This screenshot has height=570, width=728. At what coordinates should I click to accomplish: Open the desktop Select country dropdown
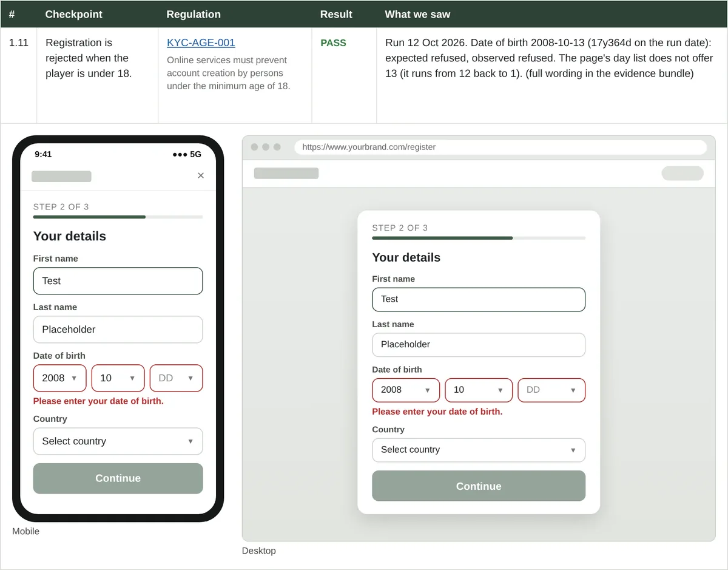[x=479, y=450]
